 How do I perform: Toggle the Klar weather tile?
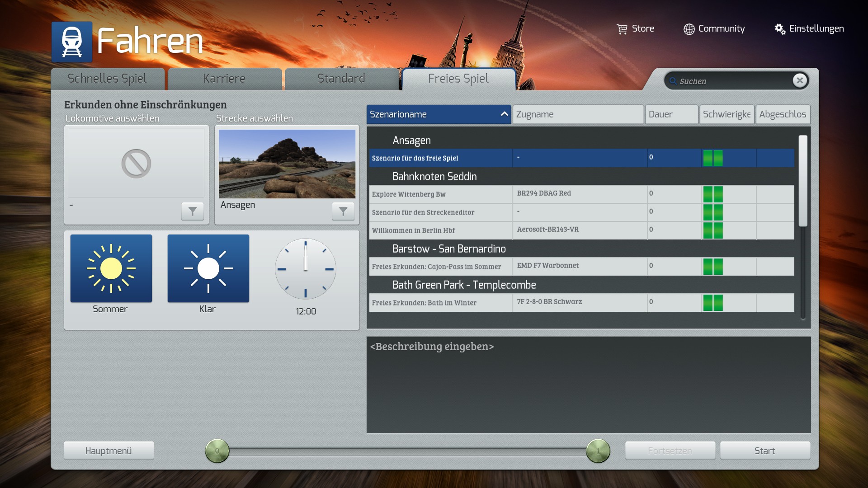(208, 268)
